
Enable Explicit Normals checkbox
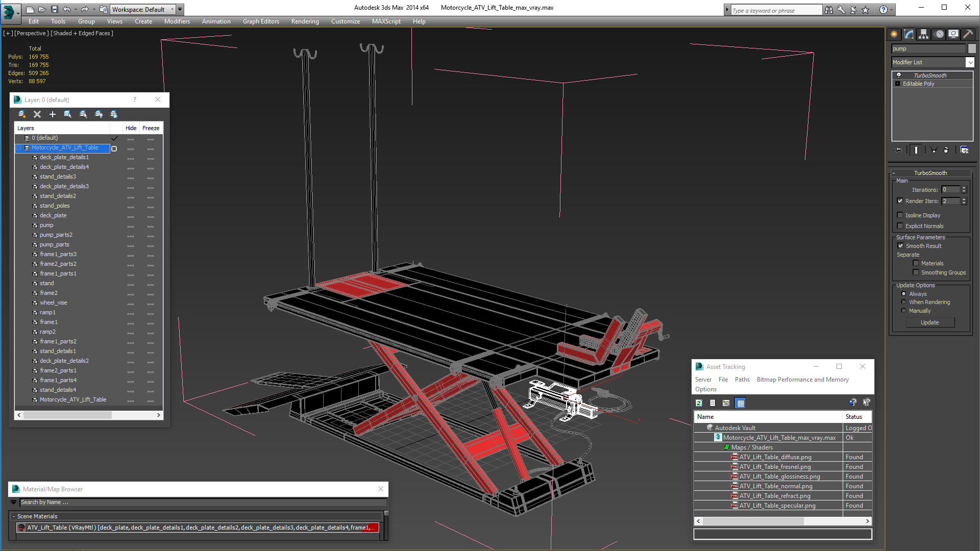click(x=900, y=226)
